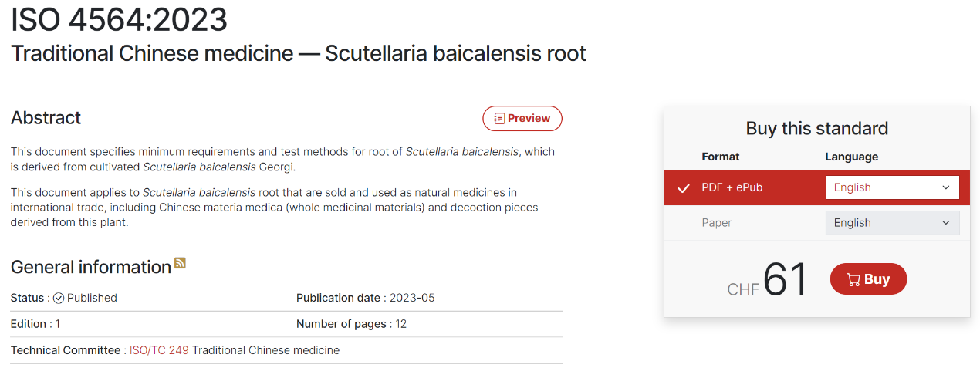Click the CHF 61 price text

click(x=767, y=281)
